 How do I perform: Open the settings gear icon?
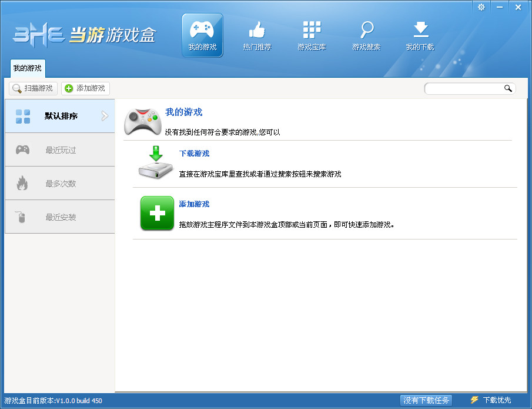click(x=481, y=8)
